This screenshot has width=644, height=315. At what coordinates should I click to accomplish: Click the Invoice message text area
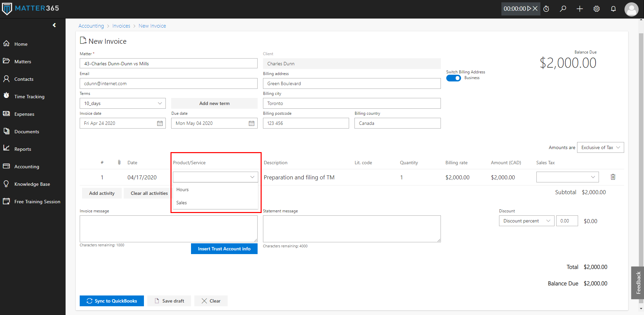[168, 229]
